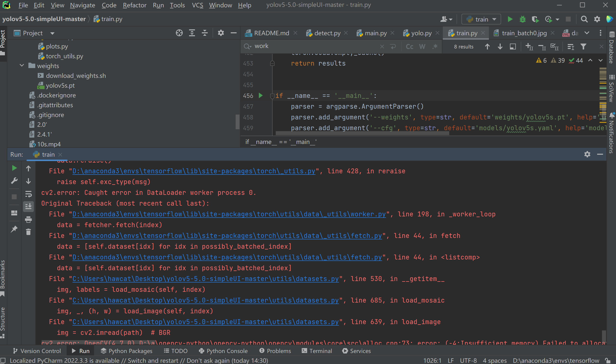This screenshot has height=364, width=616.
Task: Toggle Notifications side panel
Action: (x=612, y=133)
